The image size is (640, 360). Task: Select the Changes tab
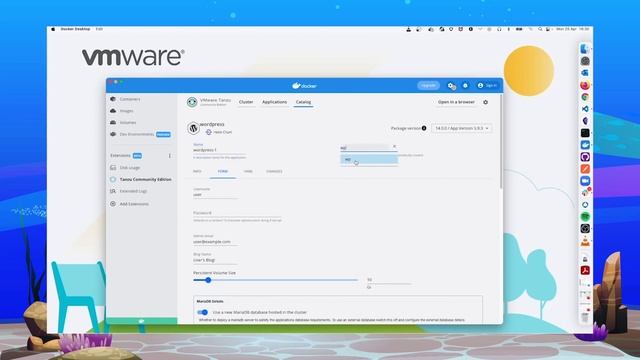coord(274,171)
